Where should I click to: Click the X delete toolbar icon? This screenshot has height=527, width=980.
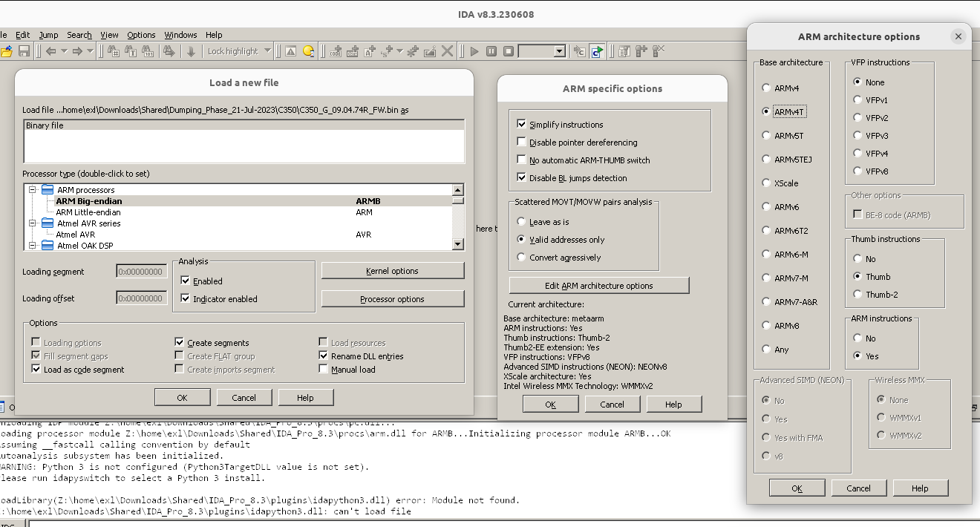(447, 51)
